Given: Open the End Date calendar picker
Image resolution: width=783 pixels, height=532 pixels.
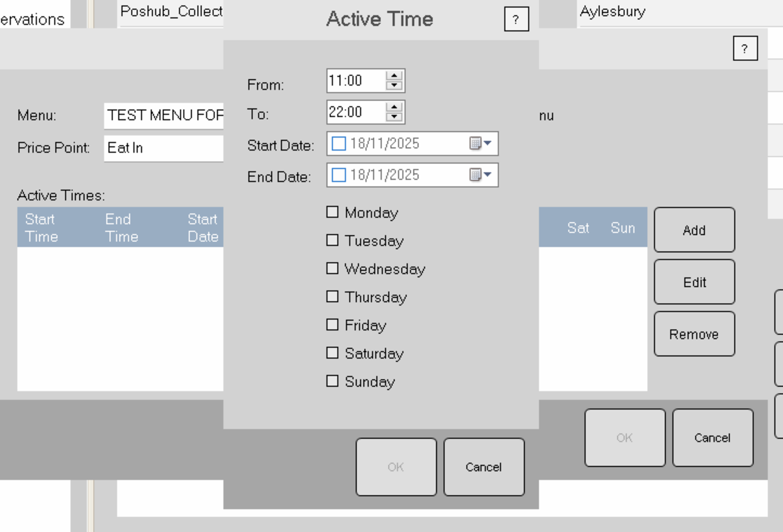Looking at the screenshot, I should (474, 175).
